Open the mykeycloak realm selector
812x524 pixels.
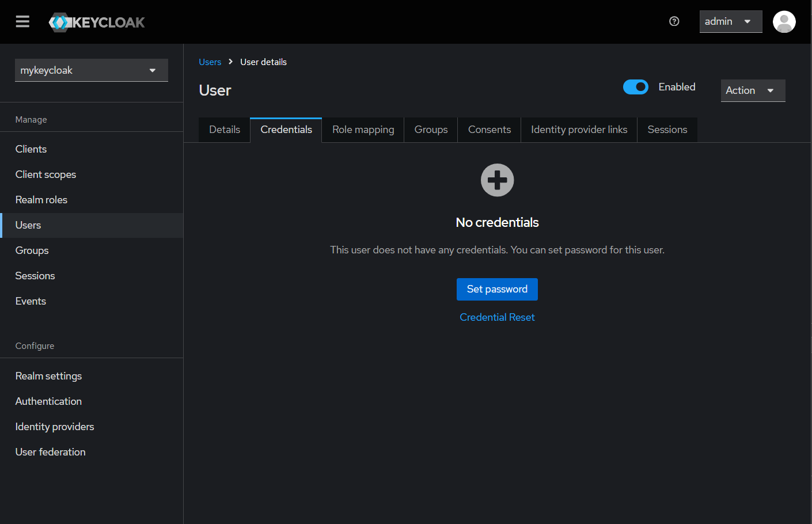[x=91, y=70]
